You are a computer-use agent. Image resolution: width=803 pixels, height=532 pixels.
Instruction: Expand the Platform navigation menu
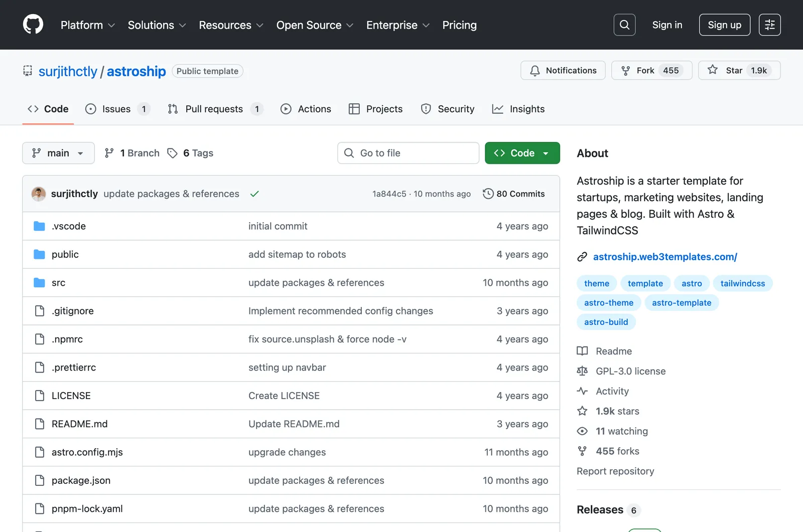[88, 25]
